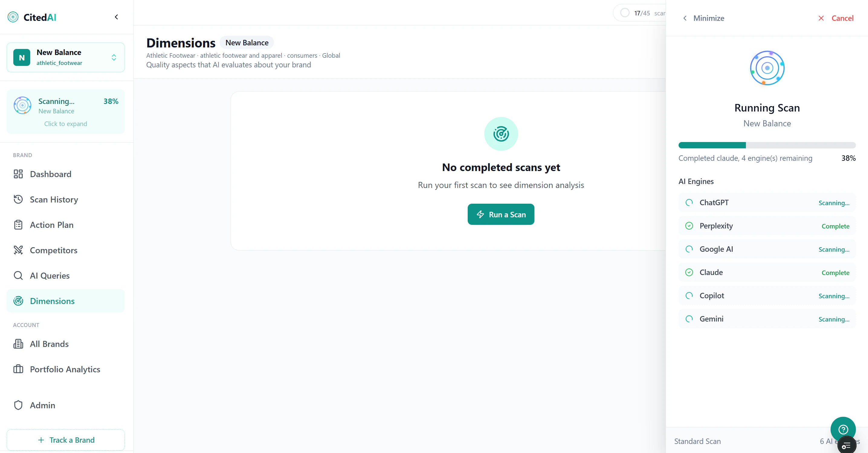Viewport: 868px width, 453px height.
Task: Click the scan progress bar
Action: pos(767,145)
